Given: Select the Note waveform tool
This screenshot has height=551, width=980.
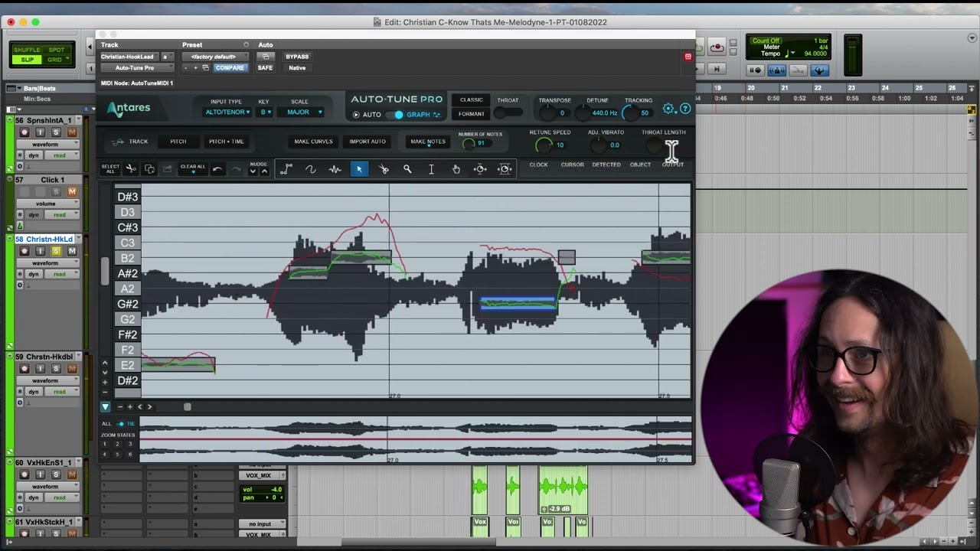Looking at the screenshot, I should 335,169.
